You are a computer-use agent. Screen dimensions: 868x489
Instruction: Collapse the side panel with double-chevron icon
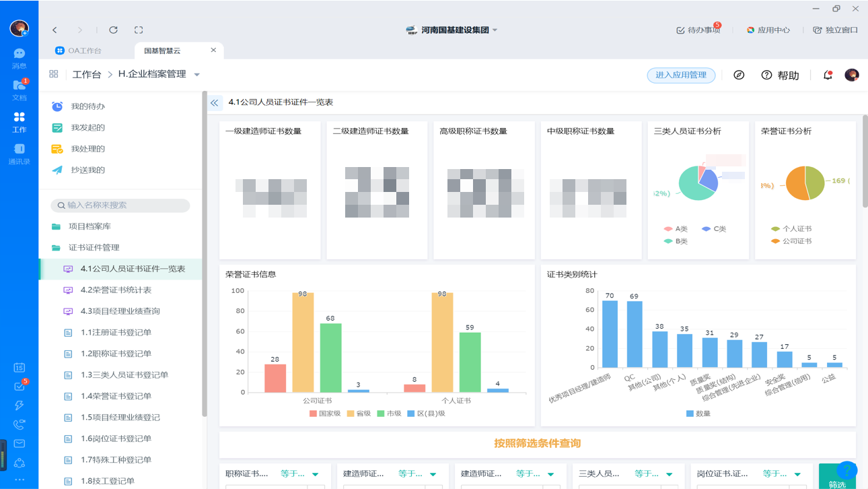point(215,103)
